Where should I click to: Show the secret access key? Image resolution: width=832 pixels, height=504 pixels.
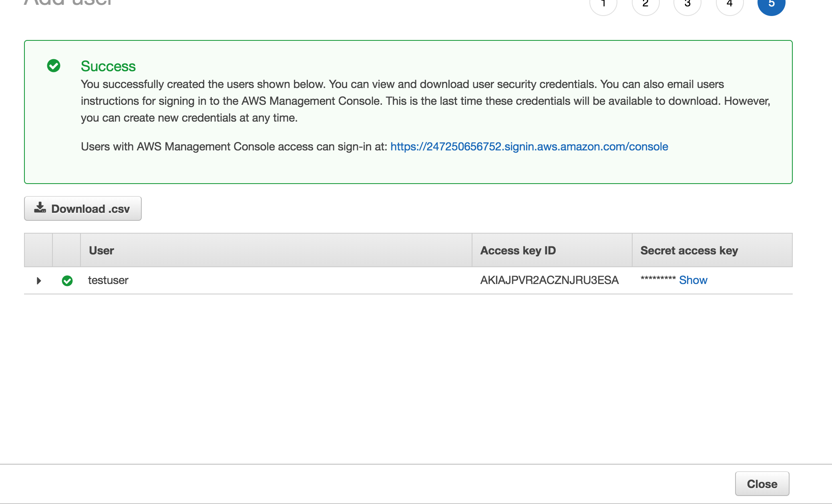[693, 280]
